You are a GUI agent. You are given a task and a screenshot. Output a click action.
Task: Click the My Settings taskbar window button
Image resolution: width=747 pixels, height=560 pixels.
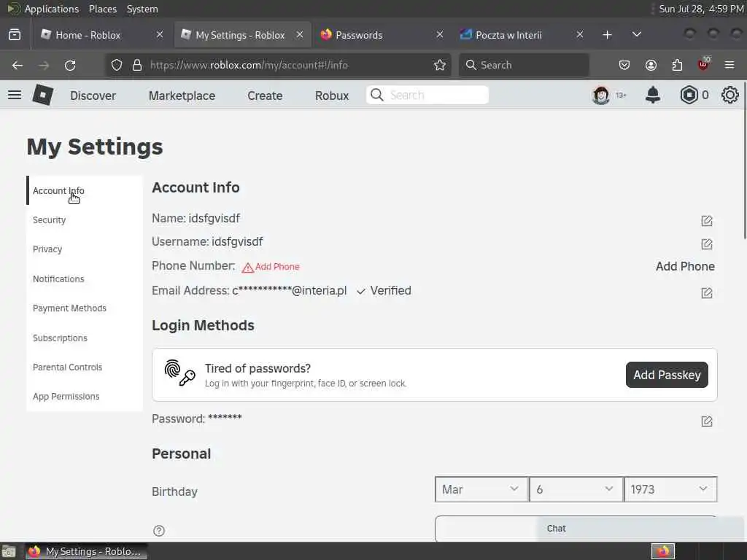87,551
